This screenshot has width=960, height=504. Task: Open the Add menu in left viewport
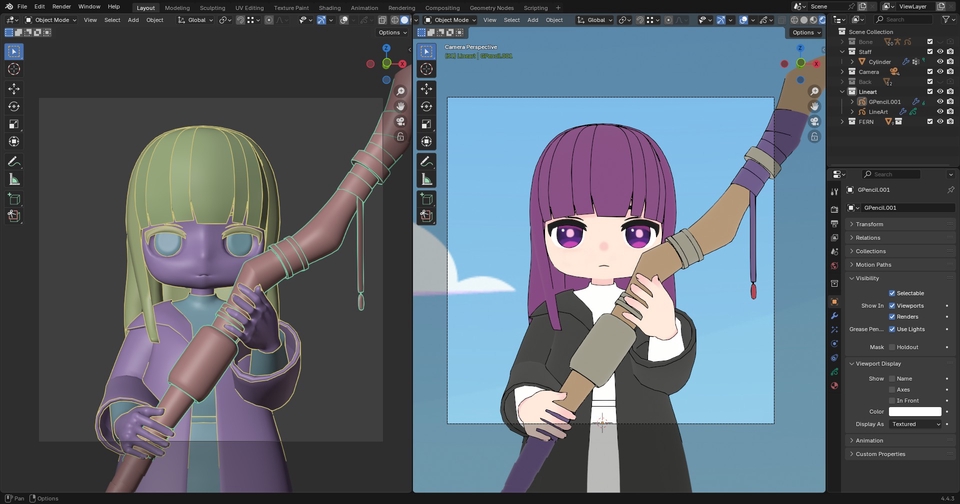[x=133, y=20]
